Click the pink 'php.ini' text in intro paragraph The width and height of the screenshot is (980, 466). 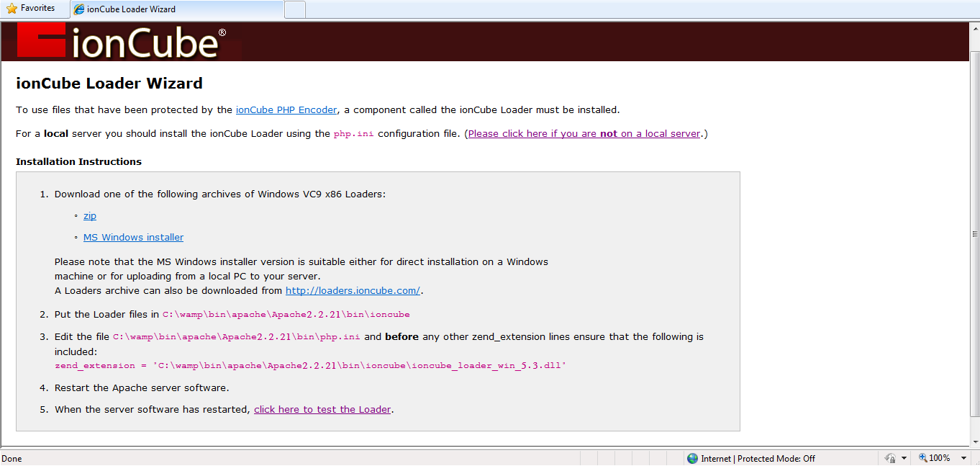tap(353, 134)
